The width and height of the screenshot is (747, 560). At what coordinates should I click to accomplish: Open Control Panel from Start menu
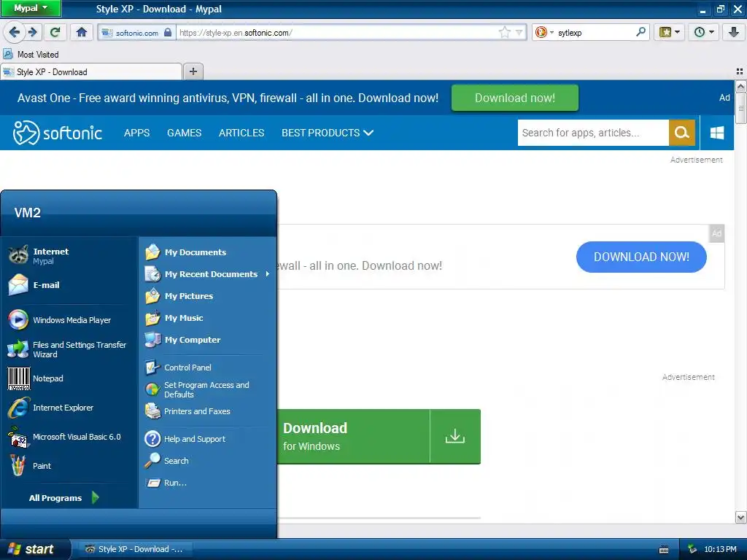tap(208, 367)
